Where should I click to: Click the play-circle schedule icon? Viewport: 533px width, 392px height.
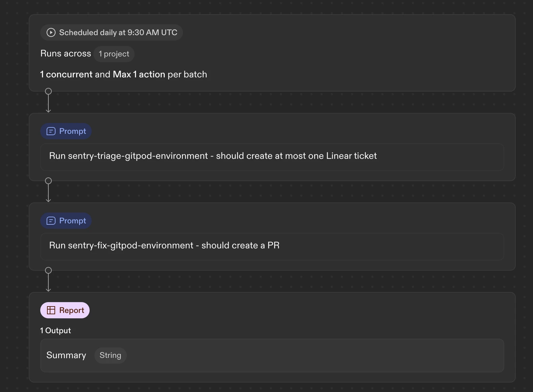tap(51, 32)
